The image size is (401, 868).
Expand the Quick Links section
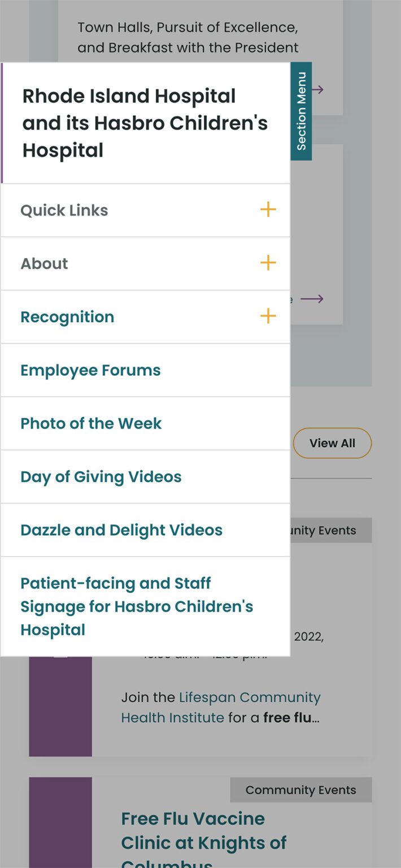(x=64, y=210)
